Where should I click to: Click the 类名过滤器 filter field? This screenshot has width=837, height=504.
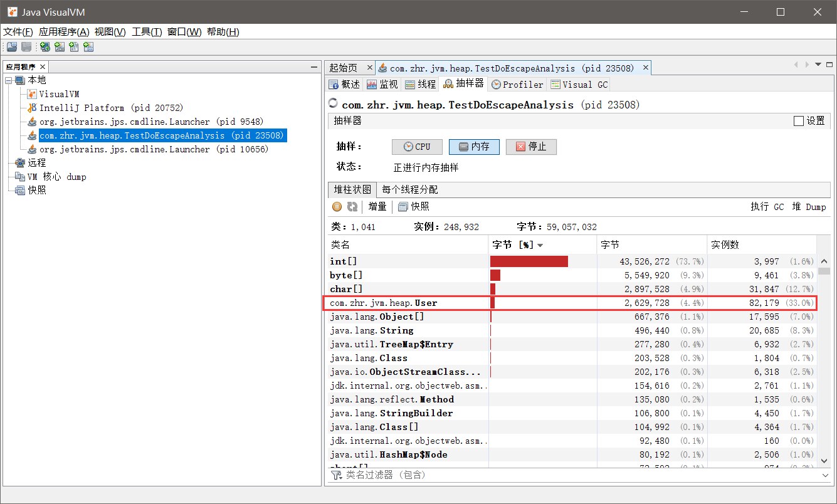[x=581, y=475]
